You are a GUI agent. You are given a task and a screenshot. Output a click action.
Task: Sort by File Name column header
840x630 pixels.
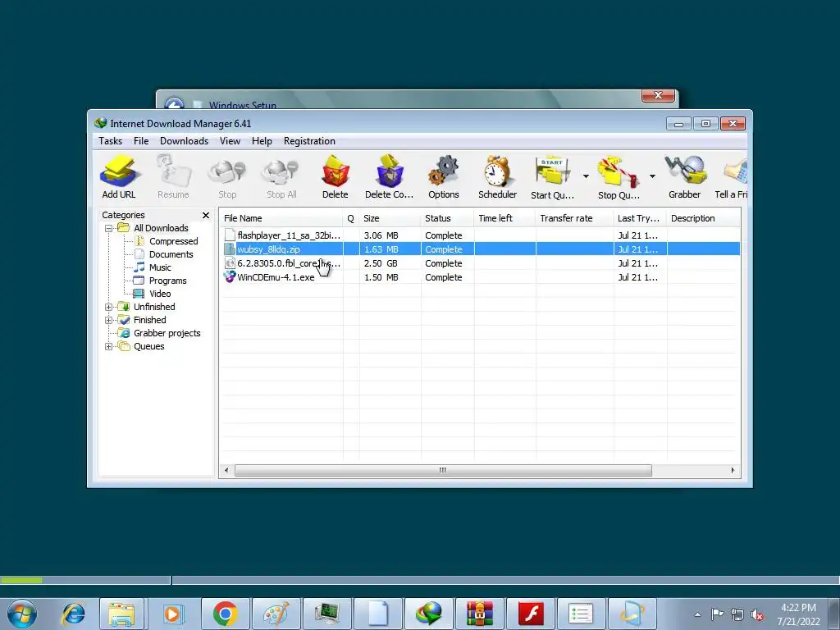pos(281,218)
